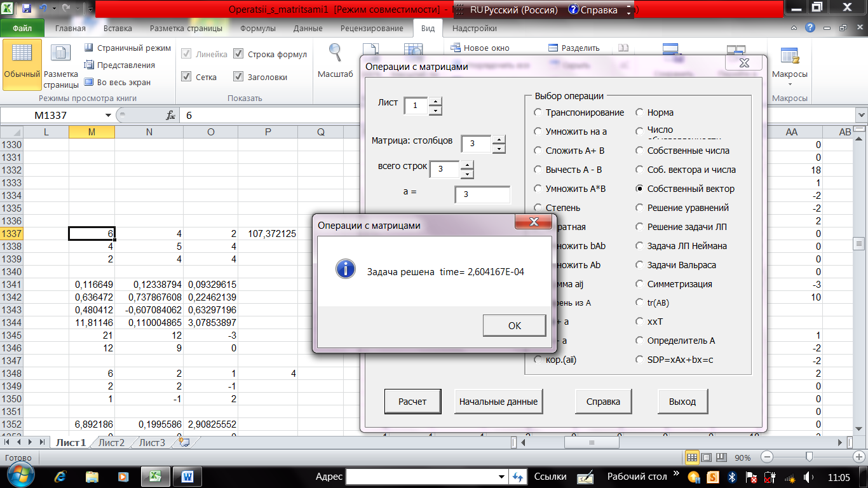Click the Расчет button
This screenshot has height=488, width=868.
pos(412,402)
